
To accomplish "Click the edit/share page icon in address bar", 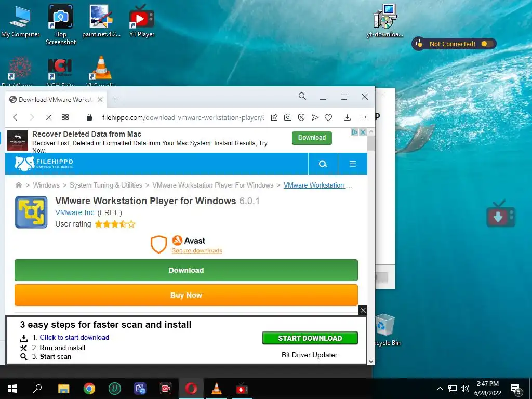I will pos(274,117).
